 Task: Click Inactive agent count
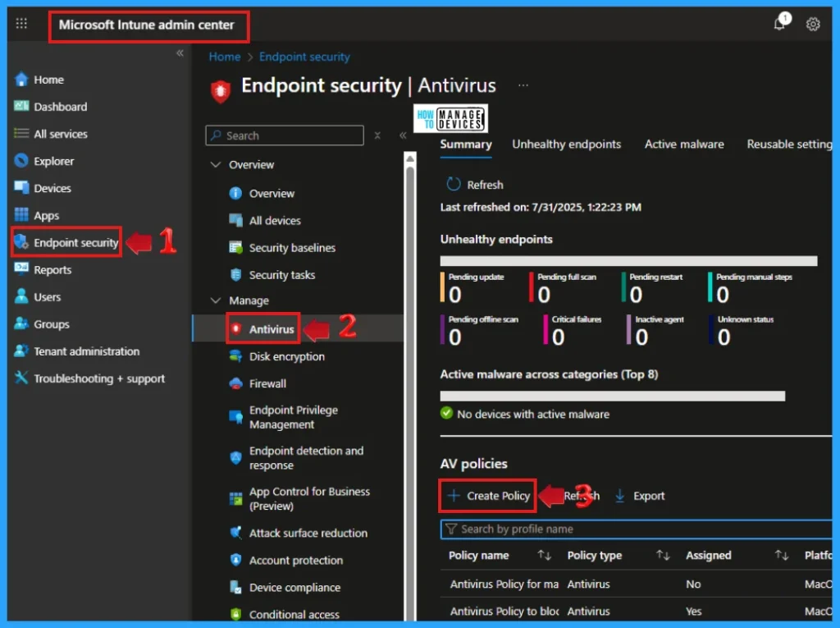(x=641, y=337)
